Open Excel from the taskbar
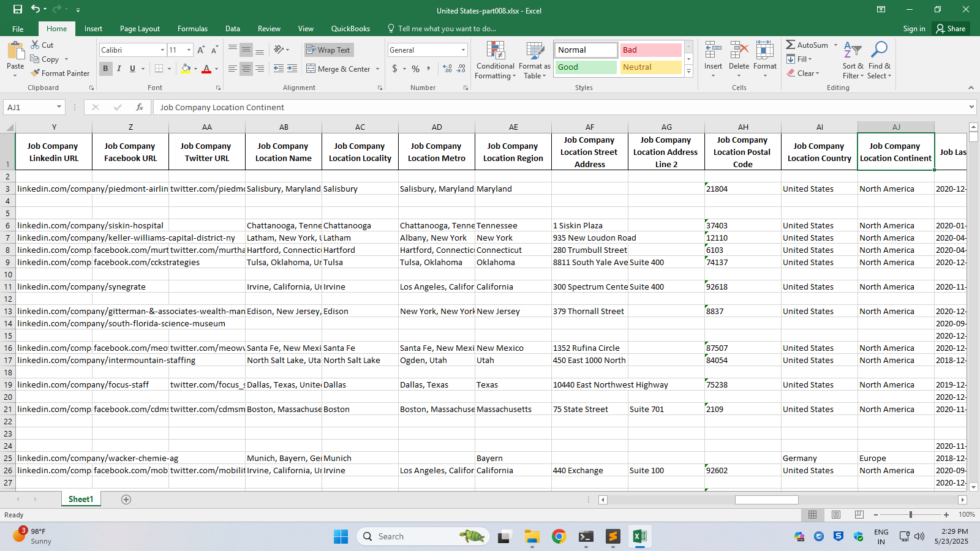 pyautogui.click(x=639, y=537)
